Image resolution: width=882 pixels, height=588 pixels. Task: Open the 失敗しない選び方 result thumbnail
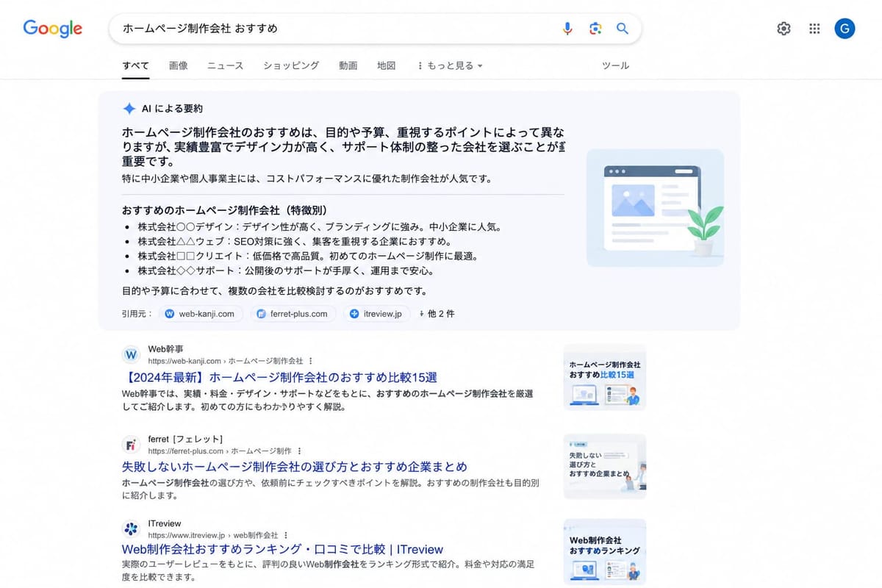(x=605, y=467)
